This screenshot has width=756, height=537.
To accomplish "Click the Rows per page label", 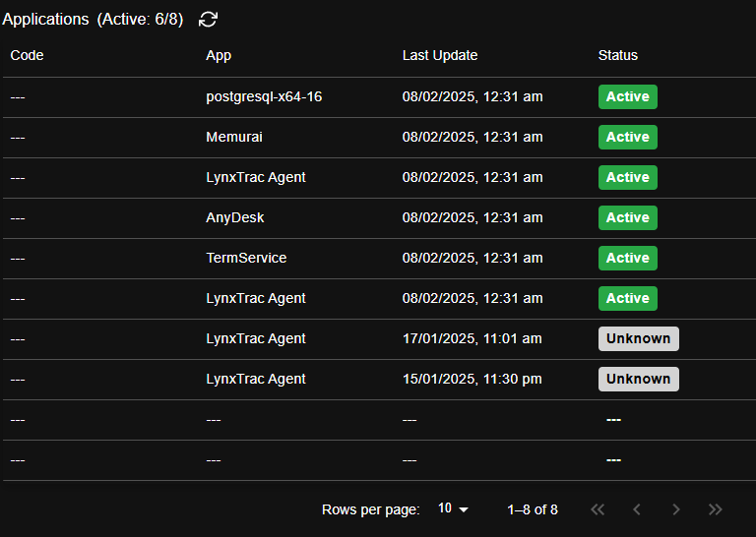I will click(371, 509).
